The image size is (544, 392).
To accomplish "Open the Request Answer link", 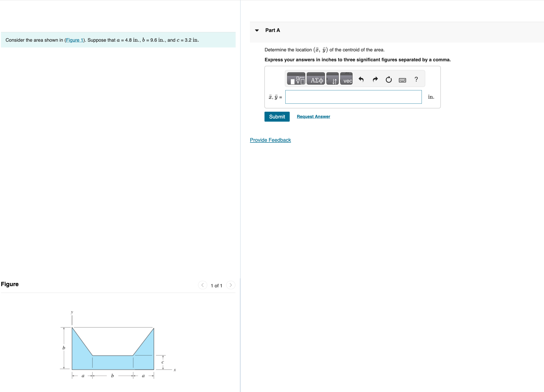I will [313, 116].
